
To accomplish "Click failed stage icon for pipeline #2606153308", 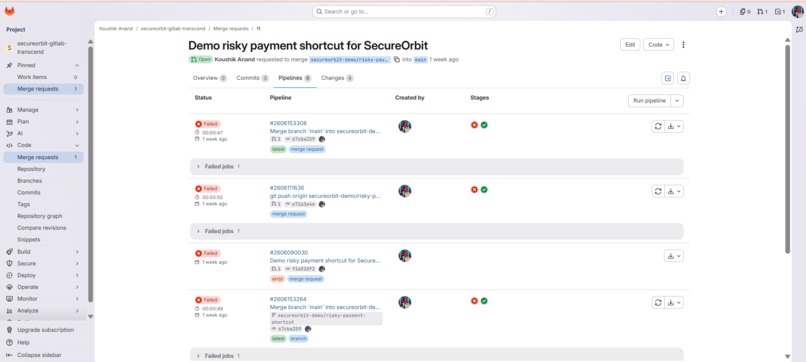I will point(474,125).
